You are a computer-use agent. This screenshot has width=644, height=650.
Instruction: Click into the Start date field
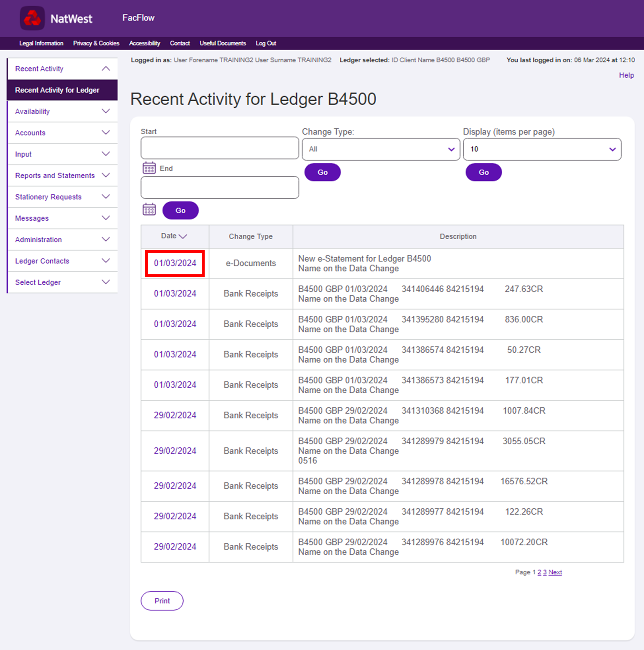point(220,148)
